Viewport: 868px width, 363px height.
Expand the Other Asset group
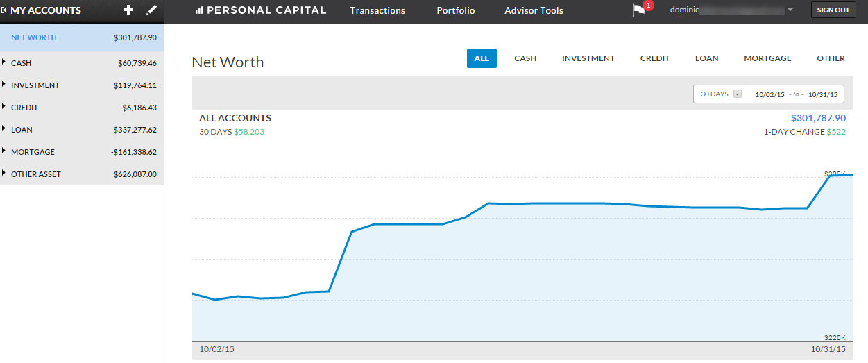(5, 174)
